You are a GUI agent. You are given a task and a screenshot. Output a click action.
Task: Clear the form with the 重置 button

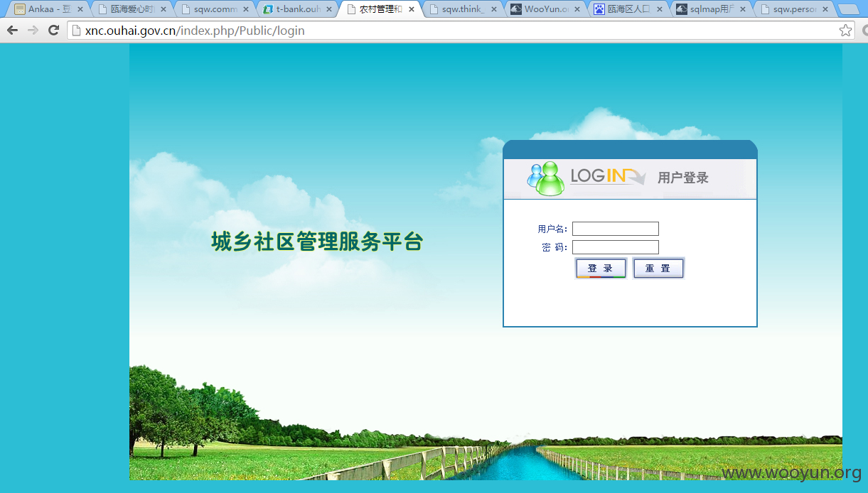pos(658,269)
